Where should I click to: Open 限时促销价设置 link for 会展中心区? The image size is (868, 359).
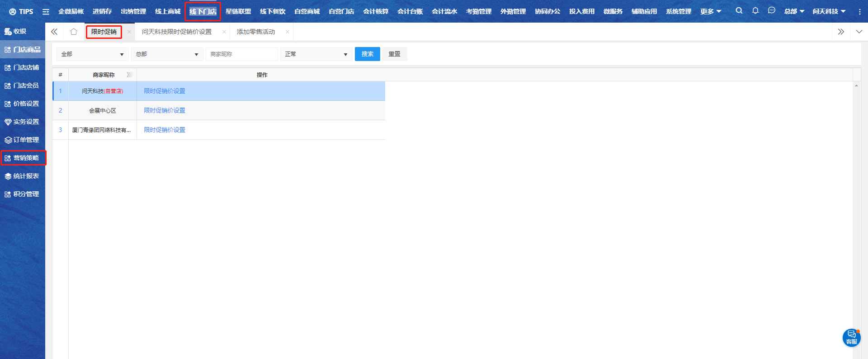pos(165,110)
